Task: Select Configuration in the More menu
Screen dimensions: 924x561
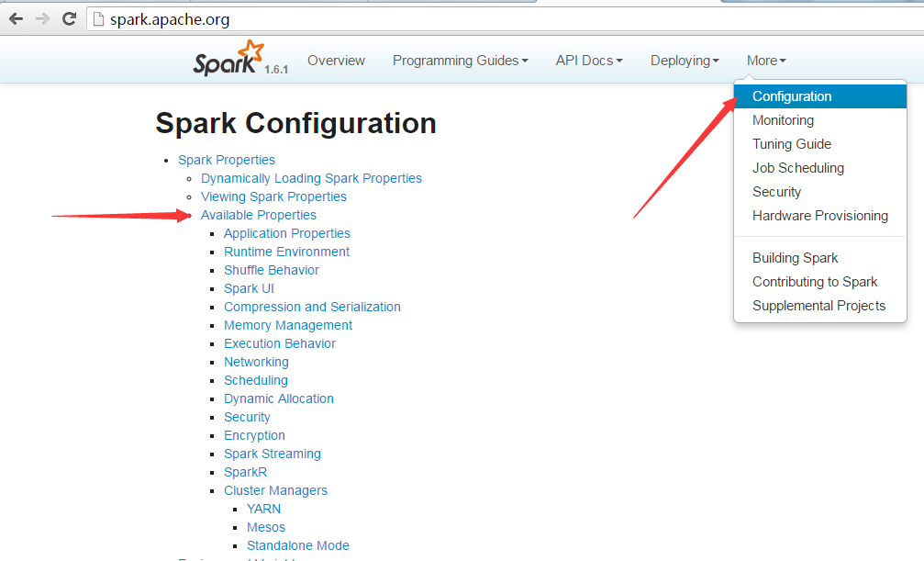Action: pyautogui.click(x=820, y=96)
